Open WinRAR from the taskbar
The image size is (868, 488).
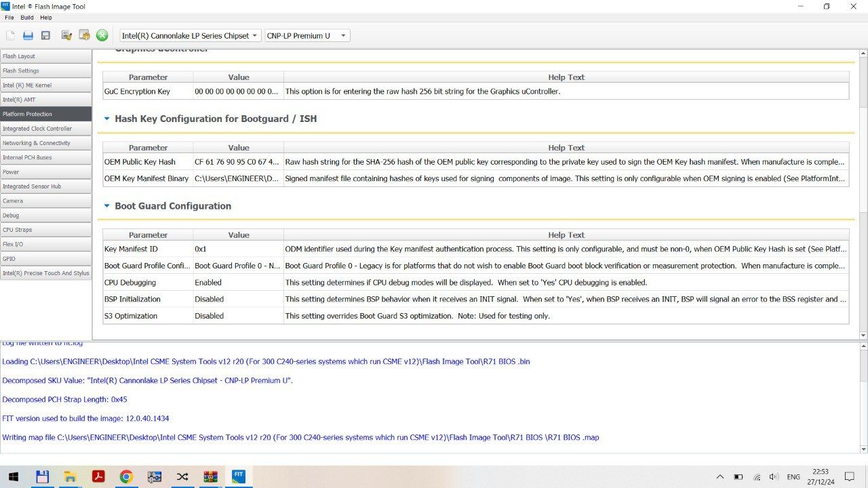[210, 476]
